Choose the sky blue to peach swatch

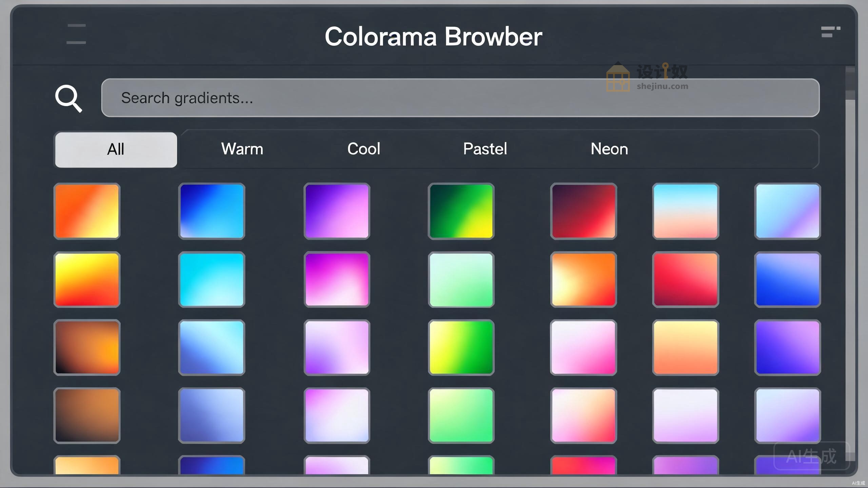click(x=686, y=211)
